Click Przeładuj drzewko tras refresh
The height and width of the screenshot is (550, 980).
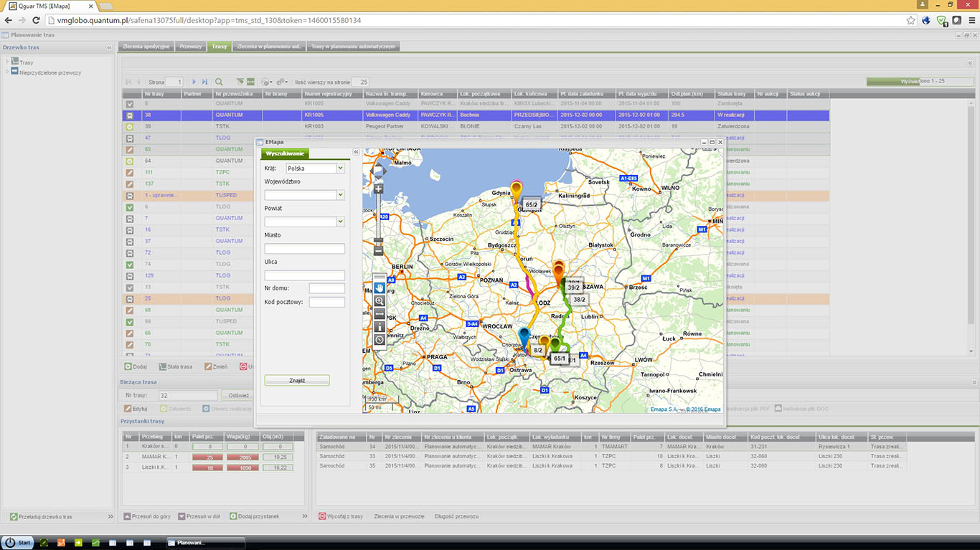(x=41, y=516)
